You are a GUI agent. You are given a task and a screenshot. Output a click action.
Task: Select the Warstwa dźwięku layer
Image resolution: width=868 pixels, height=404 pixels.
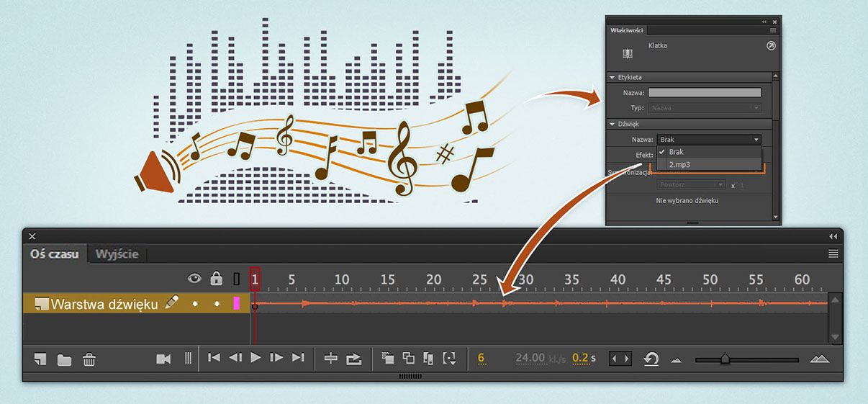(104, 304)
